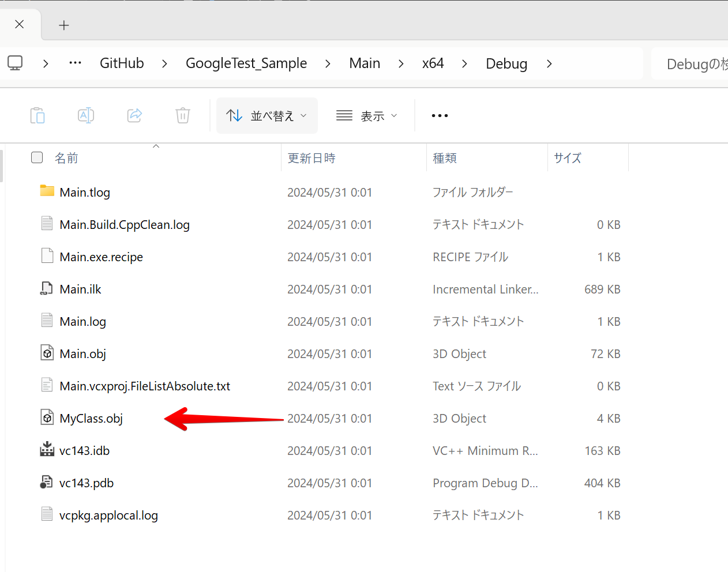Open the 並べ替え sort dropdown
Image resolution: width=728 pixels, height=572 pixels.
point(267,116)
